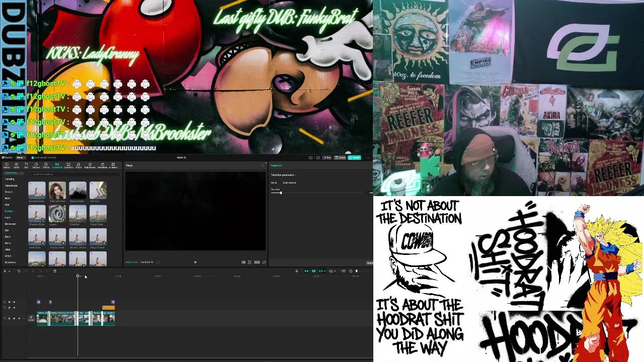Click the Share button

click(340, 157)
